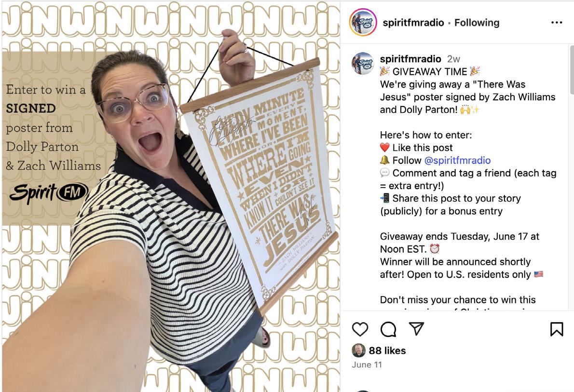Toggle the Following status button

[477, 23]
